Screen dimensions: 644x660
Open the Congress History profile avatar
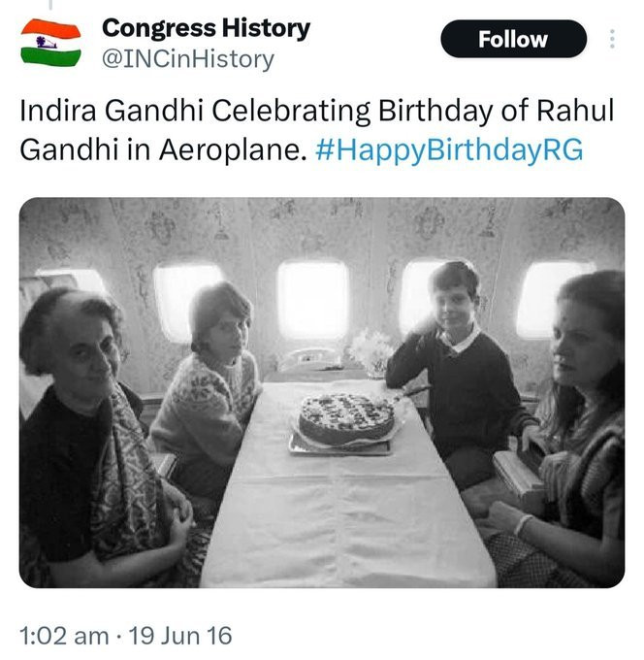click(x=50, y=42)
